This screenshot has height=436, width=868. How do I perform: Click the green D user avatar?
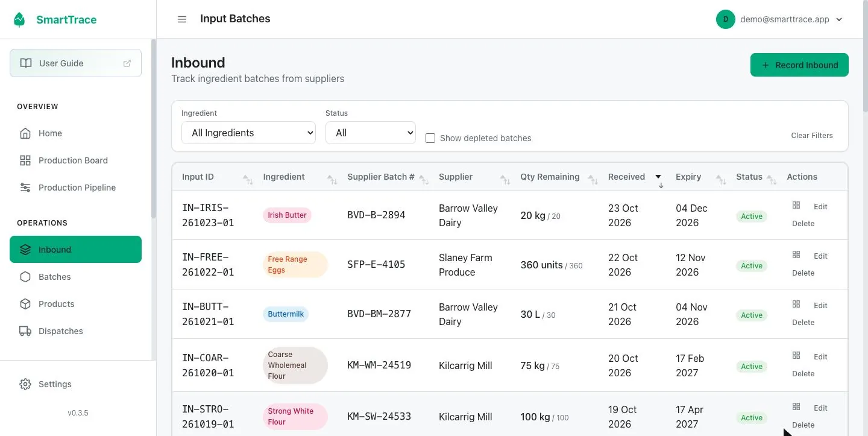[726, 19]
